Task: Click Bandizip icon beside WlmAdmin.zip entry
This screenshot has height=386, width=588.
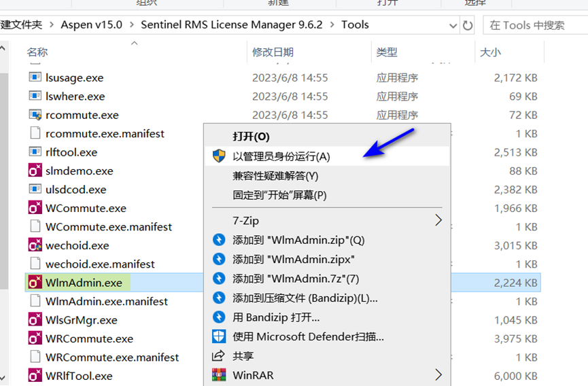Action: click(x=219, y=239)
